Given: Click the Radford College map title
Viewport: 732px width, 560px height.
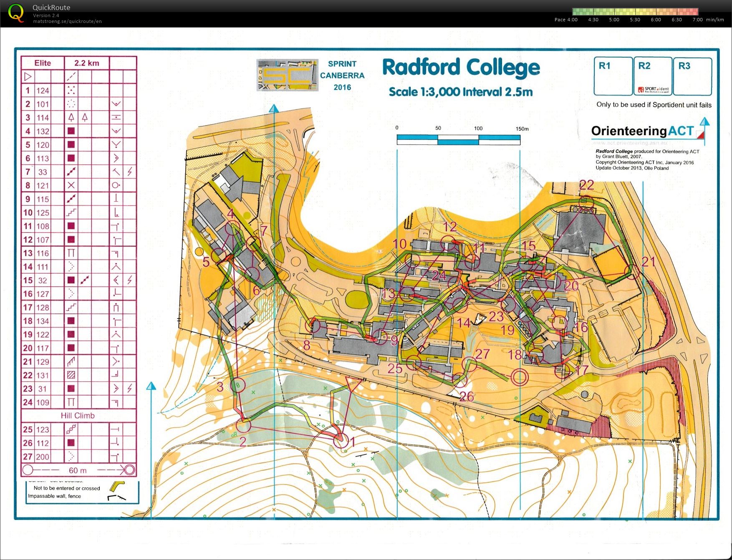Looking at the screenshot, I should tap(461, 68).
